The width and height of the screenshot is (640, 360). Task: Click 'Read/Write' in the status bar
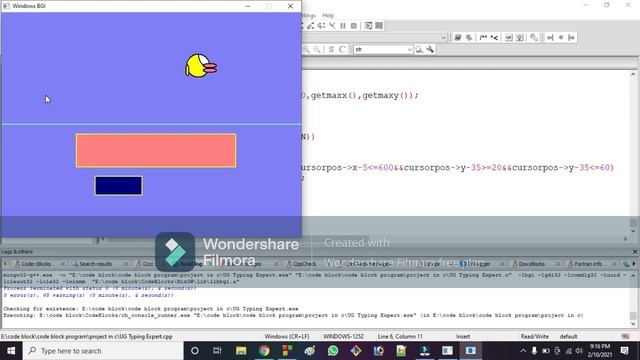[534, 337]
